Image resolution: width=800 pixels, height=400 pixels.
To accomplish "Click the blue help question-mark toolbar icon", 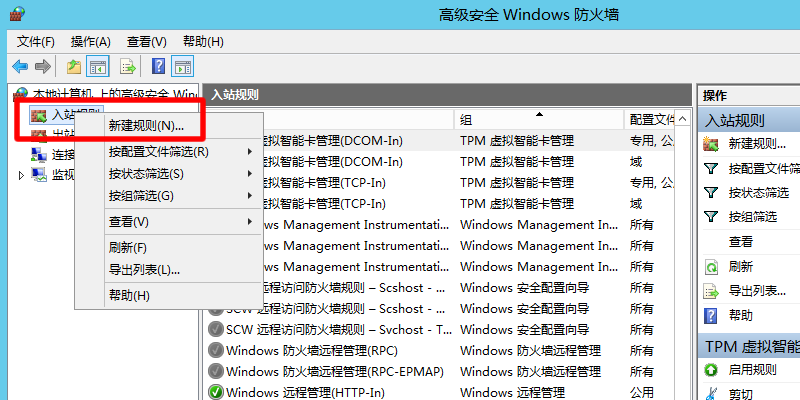I will point(158,67).
